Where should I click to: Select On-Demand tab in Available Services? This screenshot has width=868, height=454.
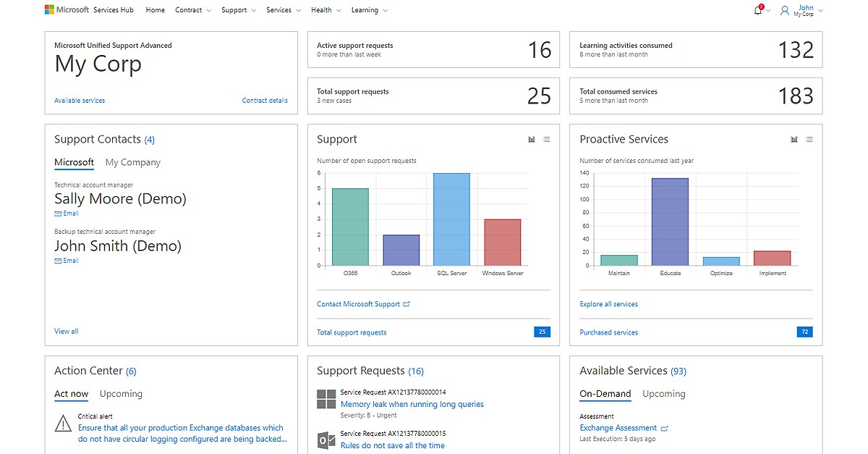pyautogui.click(x=605, y=394)
